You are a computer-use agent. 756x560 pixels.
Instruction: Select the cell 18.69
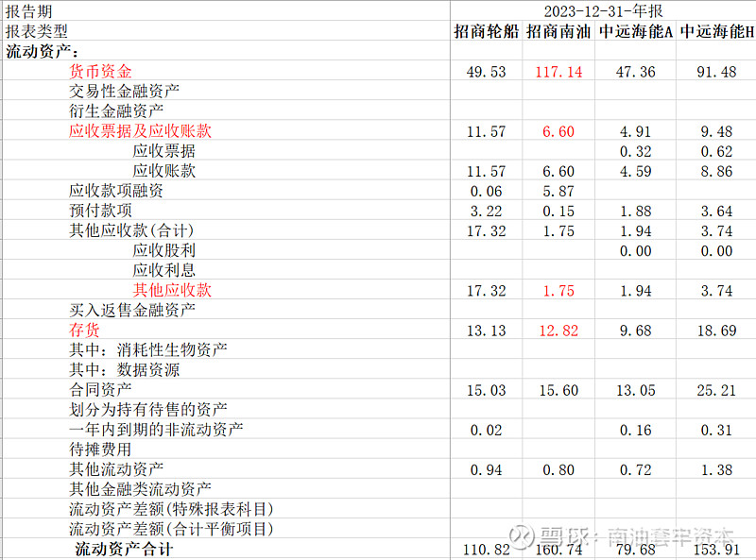(716, 331)
